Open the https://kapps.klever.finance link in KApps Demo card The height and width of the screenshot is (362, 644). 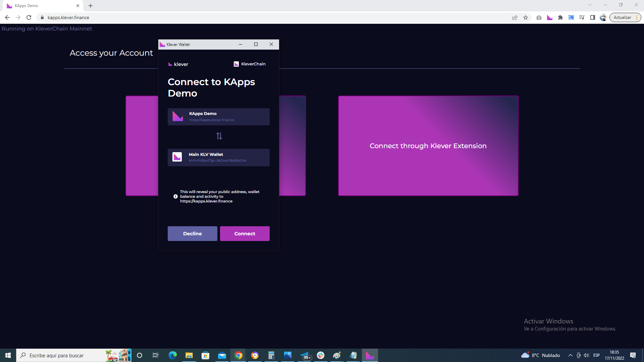point(212,120)
